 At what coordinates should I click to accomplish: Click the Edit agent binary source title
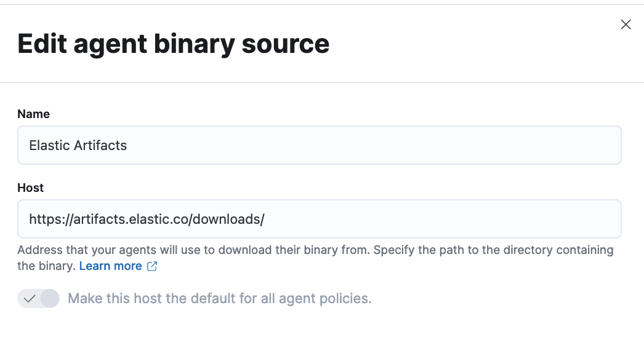(174, 44)
